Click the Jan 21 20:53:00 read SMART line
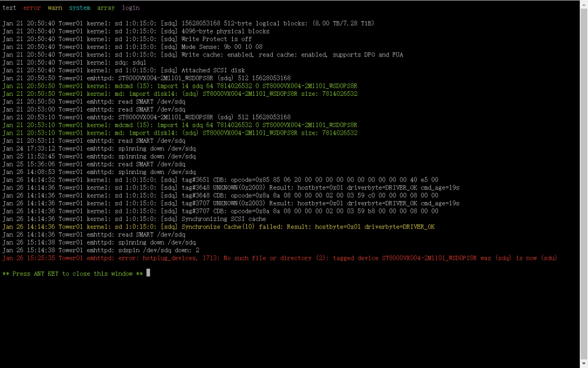Image resolution: width=588 pixels, height=368 pixels. click(x=93, y=109)
